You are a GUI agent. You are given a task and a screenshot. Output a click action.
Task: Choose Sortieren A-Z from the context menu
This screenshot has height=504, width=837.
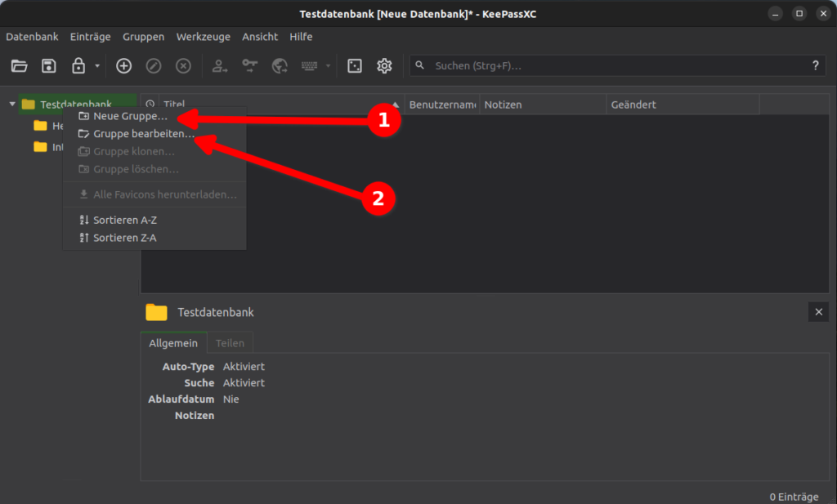pyautogui.click(x=123, y=220)
